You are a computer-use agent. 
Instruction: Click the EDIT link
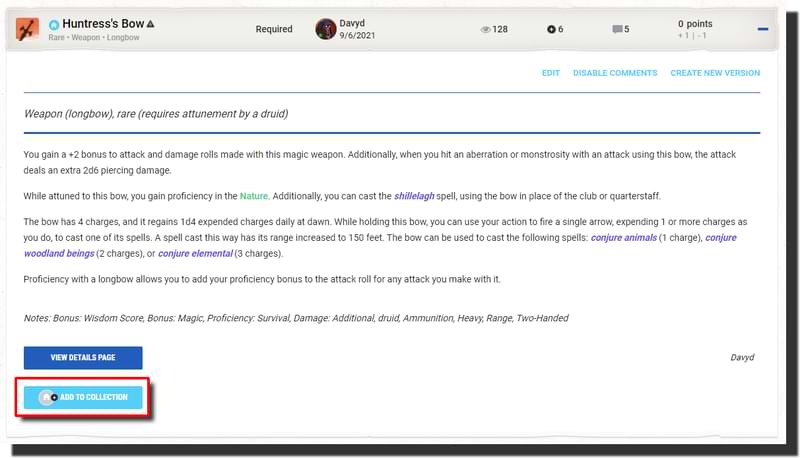click(x=551, y=73)
